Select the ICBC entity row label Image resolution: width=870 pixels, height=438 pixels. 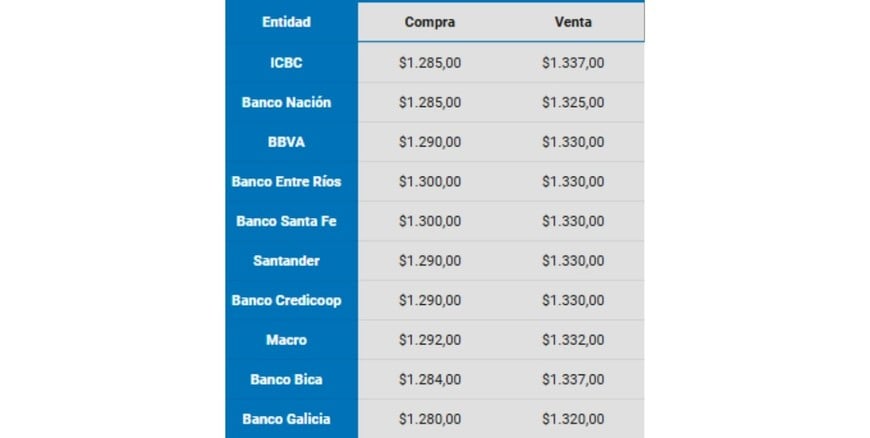click(x=286, y=63)
